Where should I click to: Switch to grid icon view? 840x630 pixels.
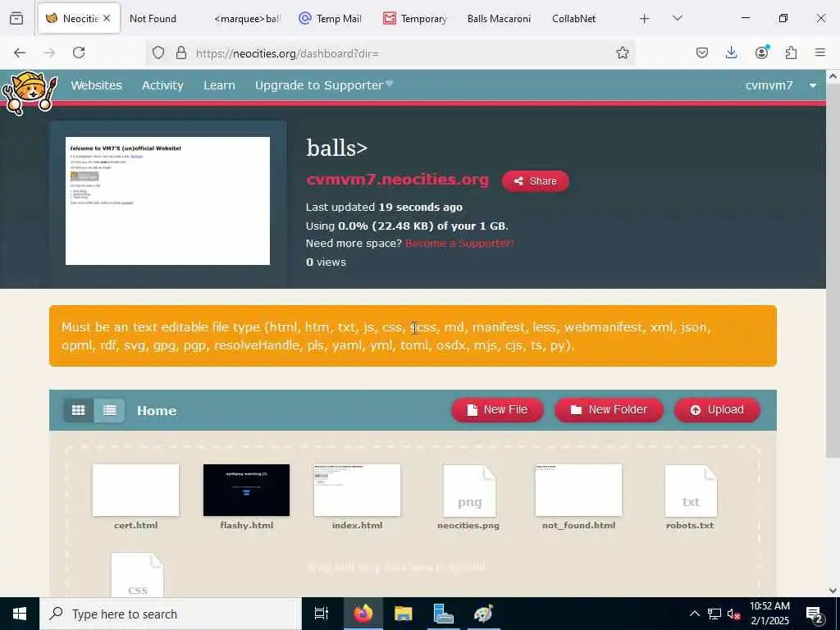79,410
